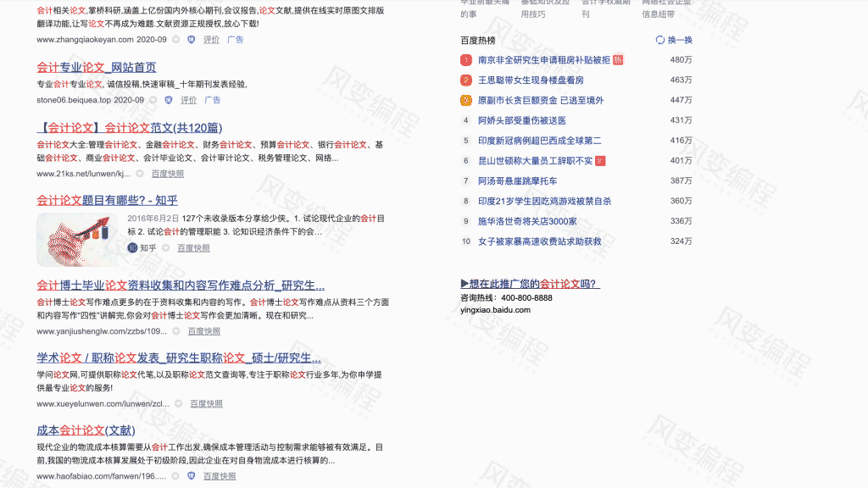This screenshot has height=488, width=868.
Task: Click the 百度热榜 heading
Action: click(478, 41)
